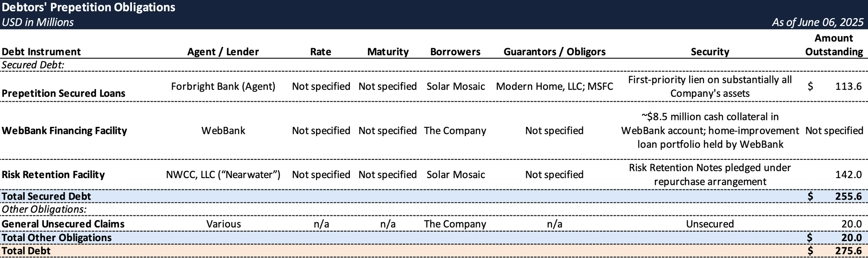Select the NWCC, LLC ("Nearwater") cell
The height and width of the screenshot is (258, 868).
click(x=223, y=175)
